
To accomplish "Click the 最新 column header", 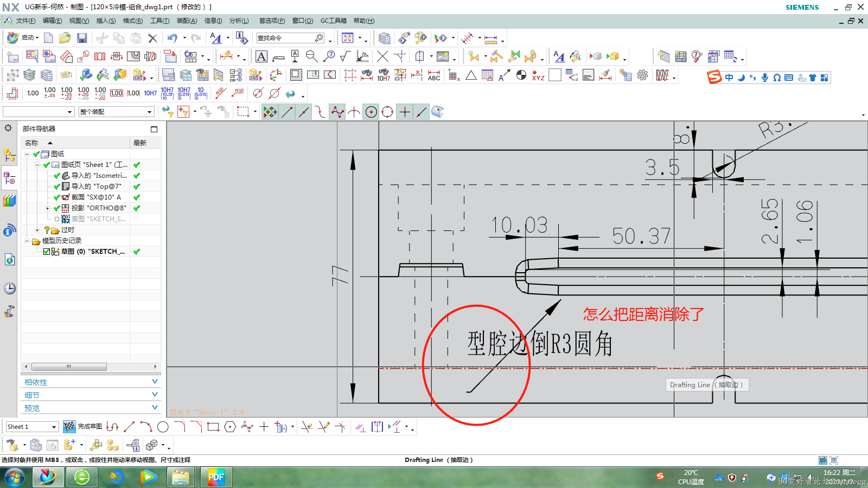I will point(145,143).
